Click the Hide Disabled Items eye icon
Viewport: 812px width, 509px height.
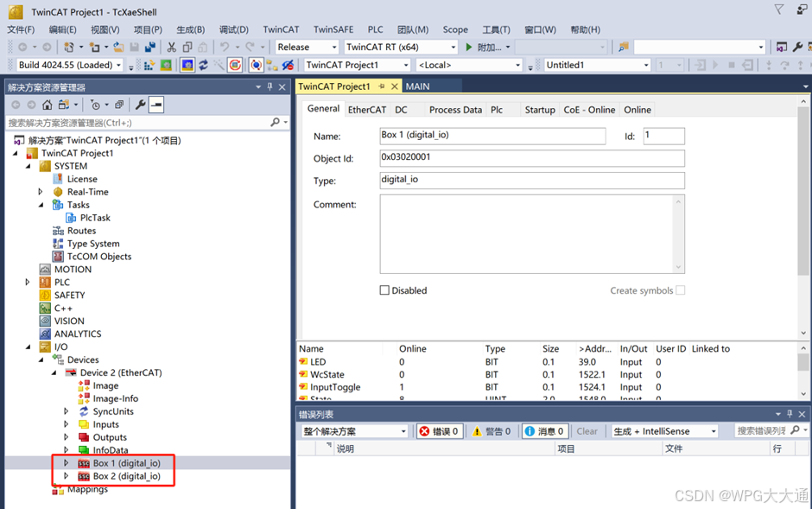[x=288, y=65]
